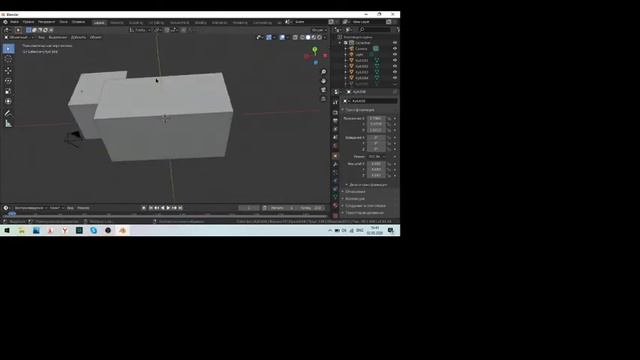Switch to the UV Editing workspace tab

pyautogui.click(x=156, y=22)
